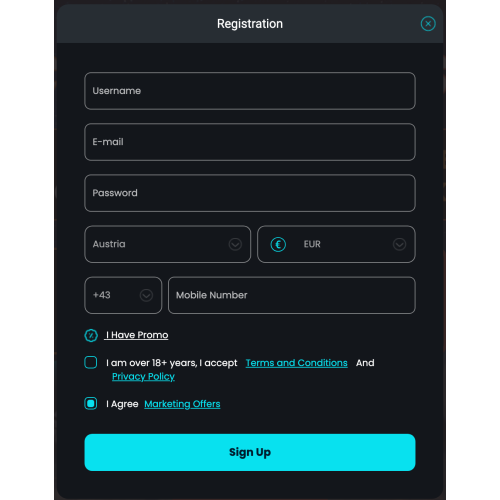500x500 pixels.
Task: Focus the E-mail input field
Action: [250, 142]
